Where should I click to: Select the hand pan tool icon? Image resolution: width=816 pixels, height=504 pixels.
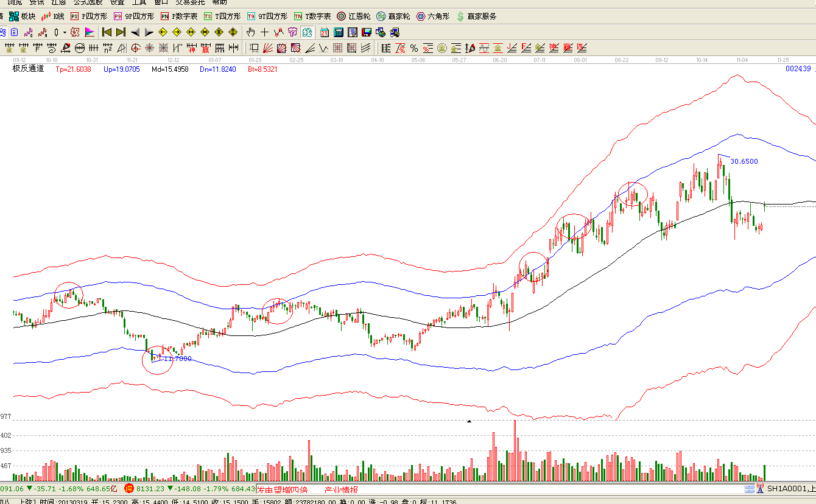tap(250, 32)
